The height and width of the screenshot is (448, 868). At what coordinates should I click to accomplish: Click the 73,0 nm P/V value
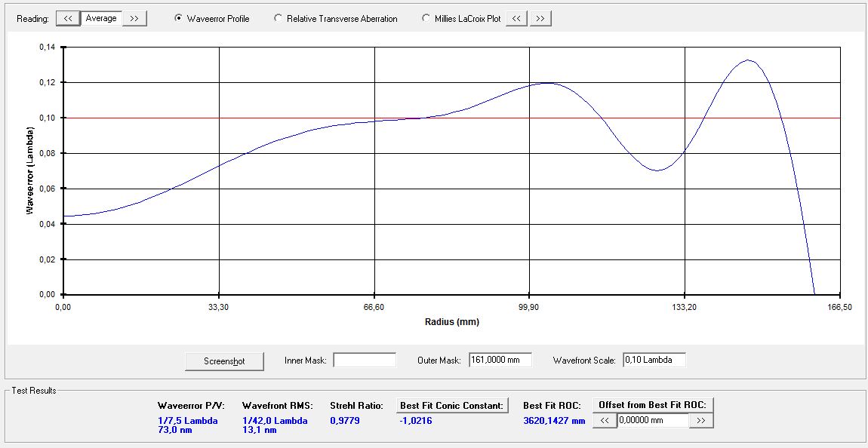[175, 430]
